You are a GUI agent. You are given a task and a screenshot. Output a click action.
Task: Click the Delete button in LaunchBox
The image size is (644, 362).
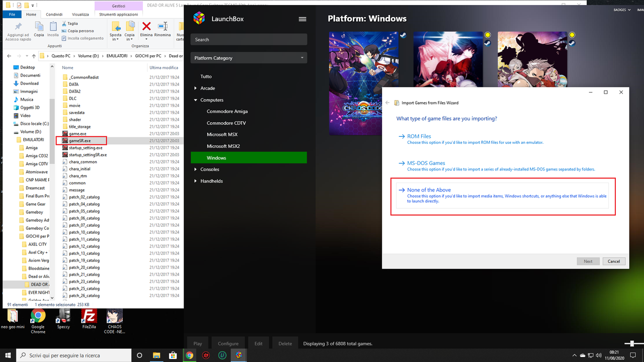point(285,344)
